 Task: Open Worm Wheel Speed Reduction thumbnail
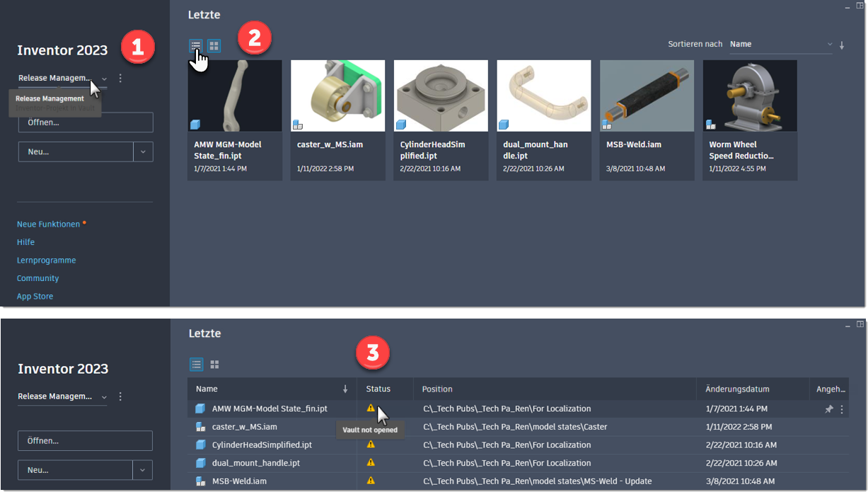[x=750, y=96]
